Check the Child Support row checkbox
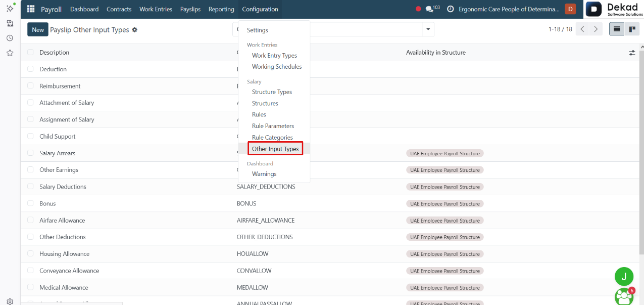644x305 pixels. click(x=30, y=136)
